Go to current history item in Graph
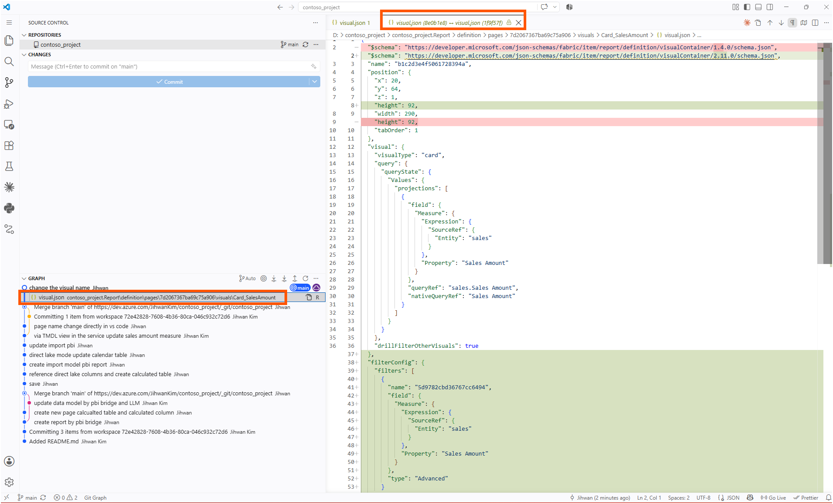The image size is (833, 504). (264, 278)
